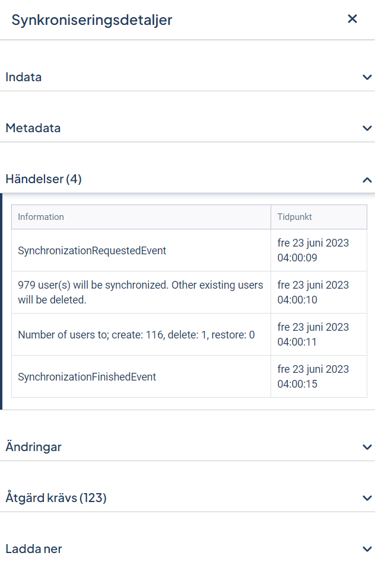Image resolution: width=375 pixels, height=588 pixels.
Task: Open the Indata heading
Action: pos(23,77)
